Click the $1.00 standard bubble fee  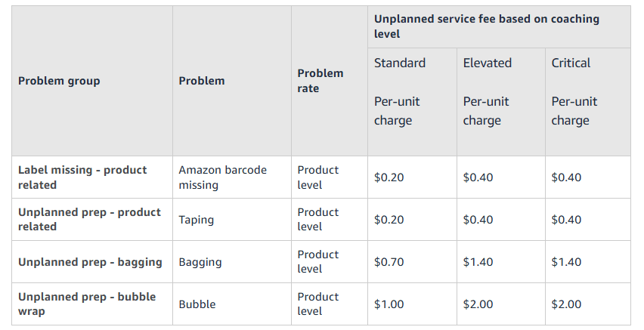[x=389, y=304]
